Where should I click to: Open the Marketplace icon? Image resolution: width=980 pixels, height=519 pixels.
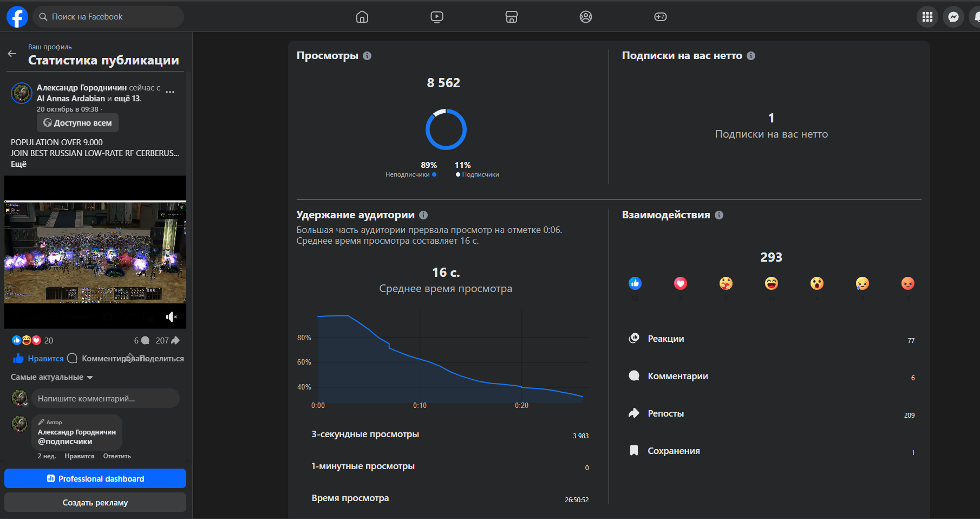512,17
